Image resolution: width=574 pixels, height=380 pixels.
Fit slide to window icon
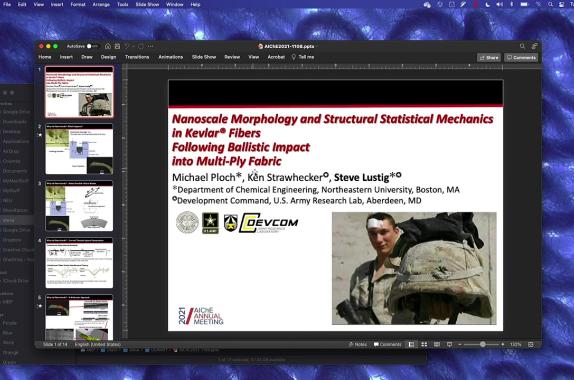coord(530,344)
